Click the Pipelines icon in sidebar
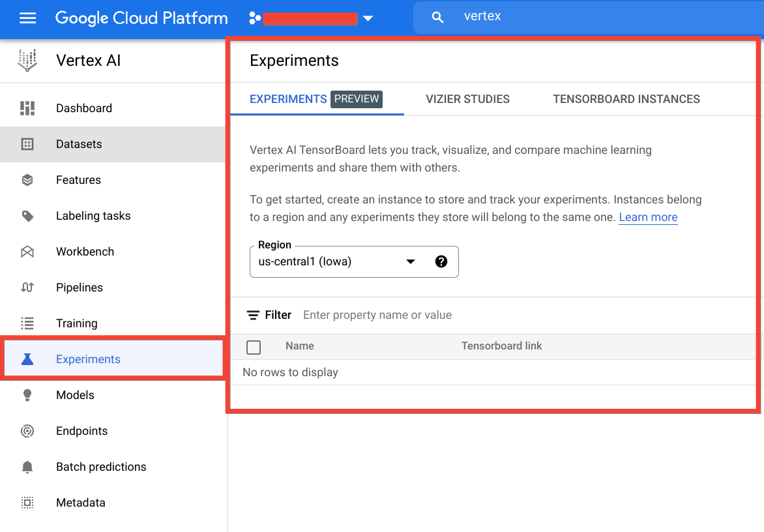764x532 pixels. point(27,288)
